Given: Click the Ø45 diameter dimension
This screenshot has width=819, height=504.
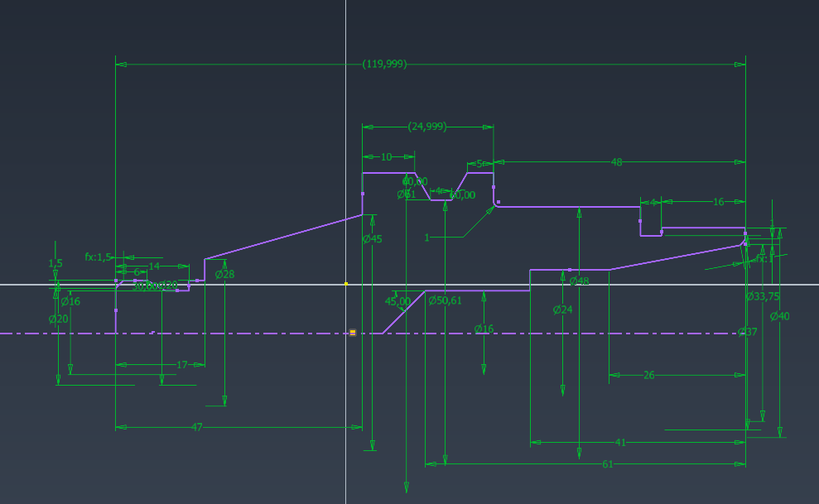Looking at the screenshot, I should click(x=373, y=239).
